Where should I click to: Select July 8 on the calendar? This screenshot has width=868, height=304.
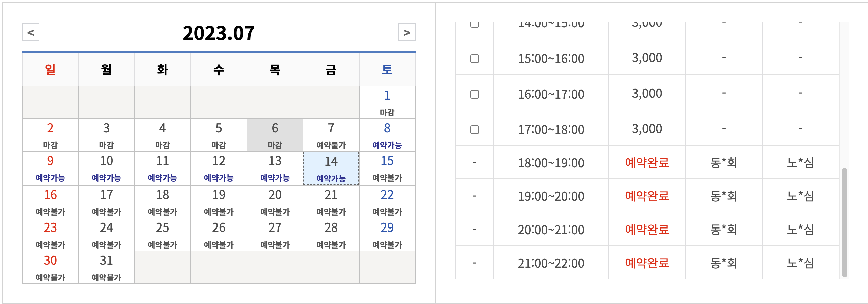click(387, 135)
